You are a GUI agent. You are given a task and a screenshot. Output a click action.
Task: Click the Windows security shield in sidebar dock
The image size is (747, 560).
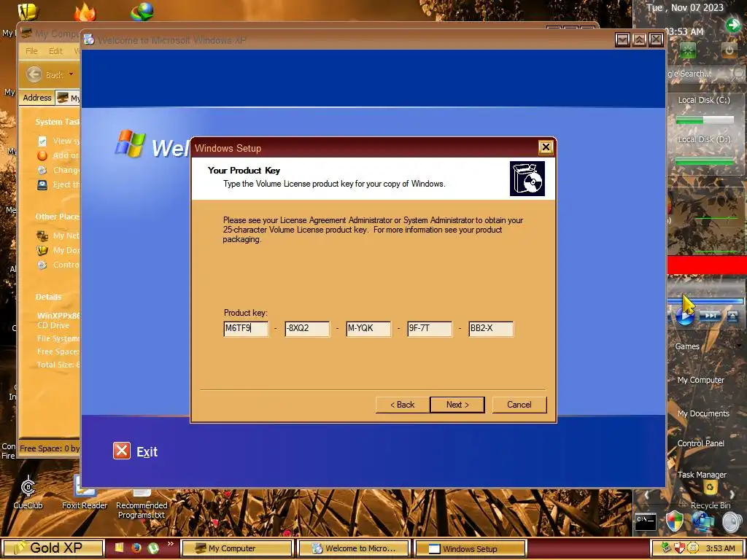(675, 521)
